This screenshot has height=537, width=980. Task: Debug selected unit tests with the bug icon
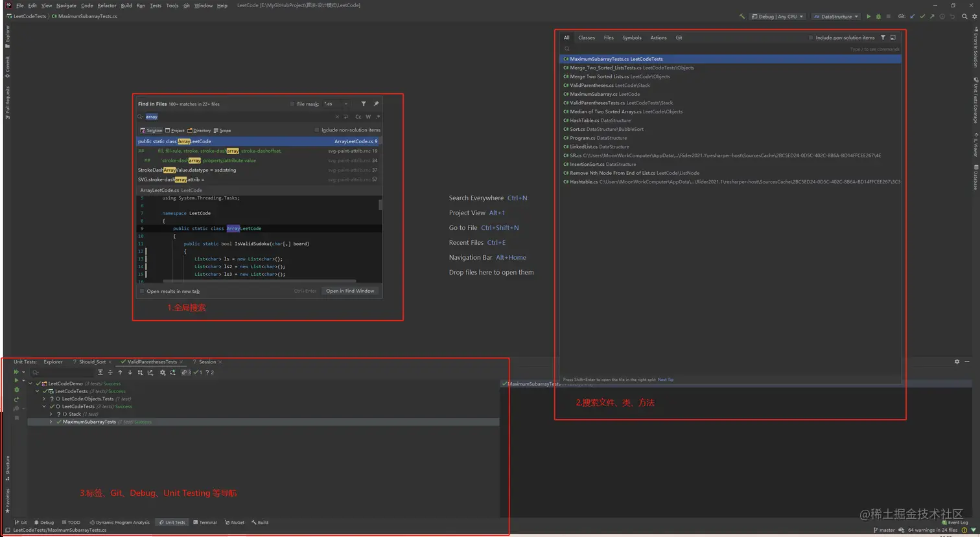(x=16, y=390)
